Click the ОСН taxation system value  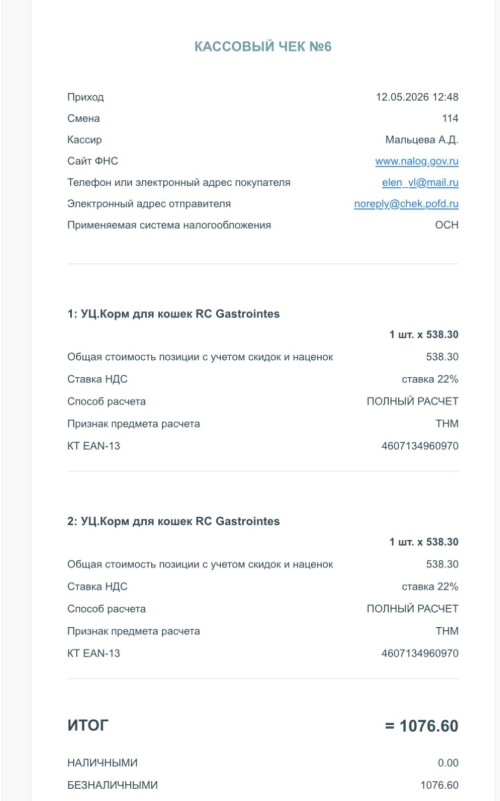[x=446, y=225]
